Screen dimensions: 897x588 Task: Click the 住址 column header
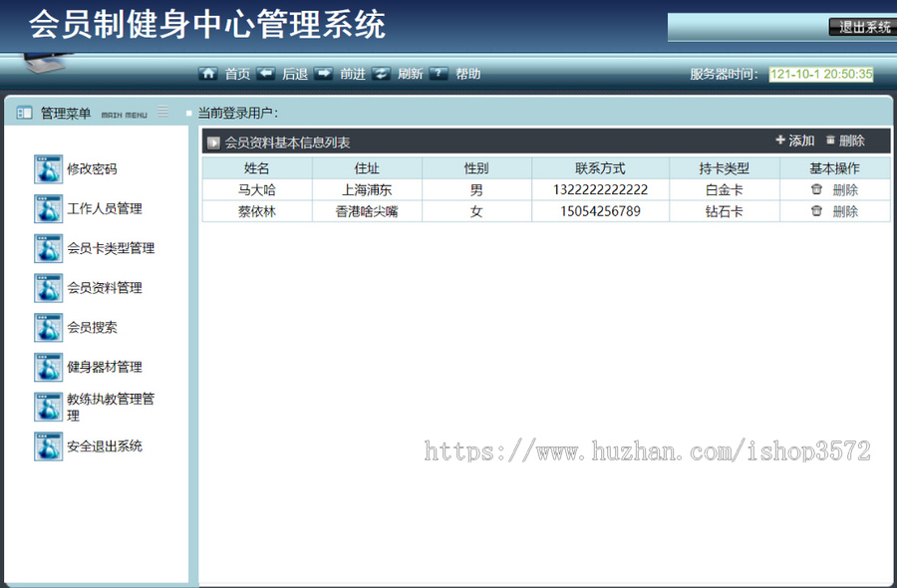tap(367, 168)
